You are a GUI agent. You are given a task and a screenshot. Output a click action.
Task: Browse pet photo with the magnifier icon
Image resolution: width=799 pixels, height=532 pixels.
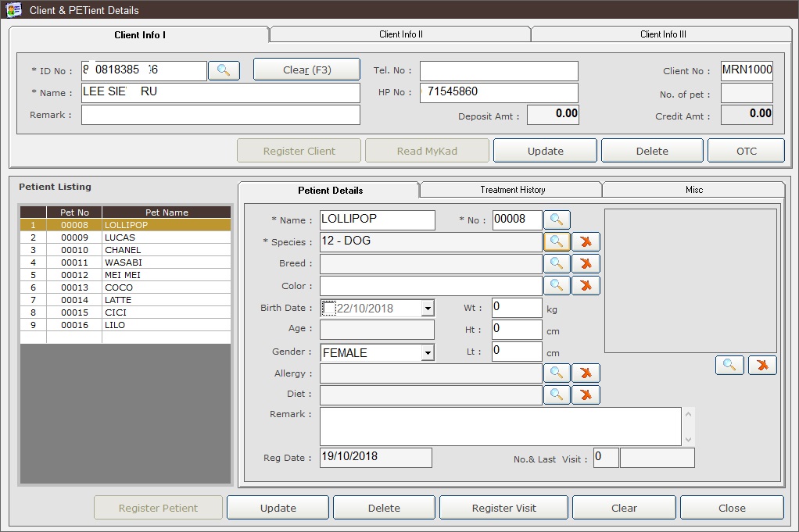pos(729,365)
